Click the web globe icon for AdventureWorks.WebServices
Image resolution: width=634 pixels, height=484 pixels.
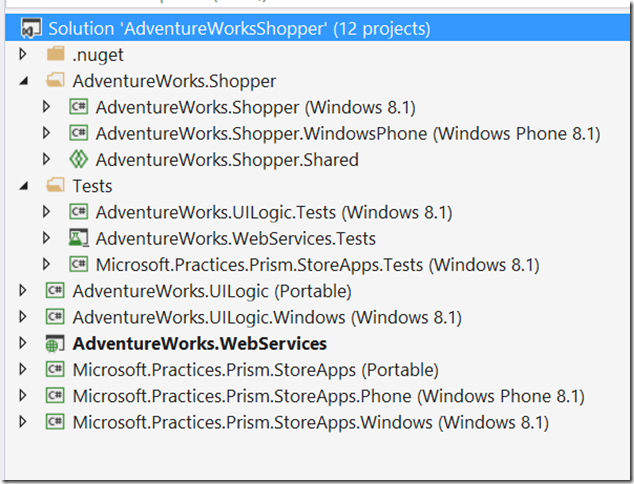55,343
